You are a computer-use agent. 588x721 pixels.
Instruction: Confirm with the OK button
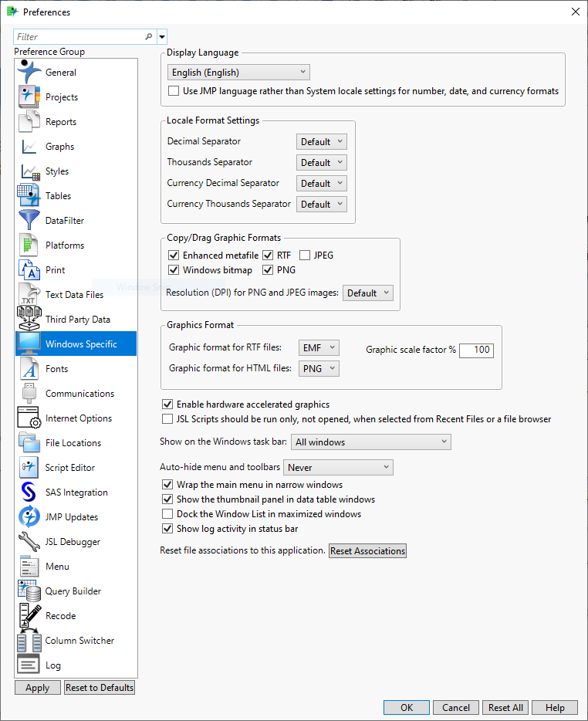[407, 707]
